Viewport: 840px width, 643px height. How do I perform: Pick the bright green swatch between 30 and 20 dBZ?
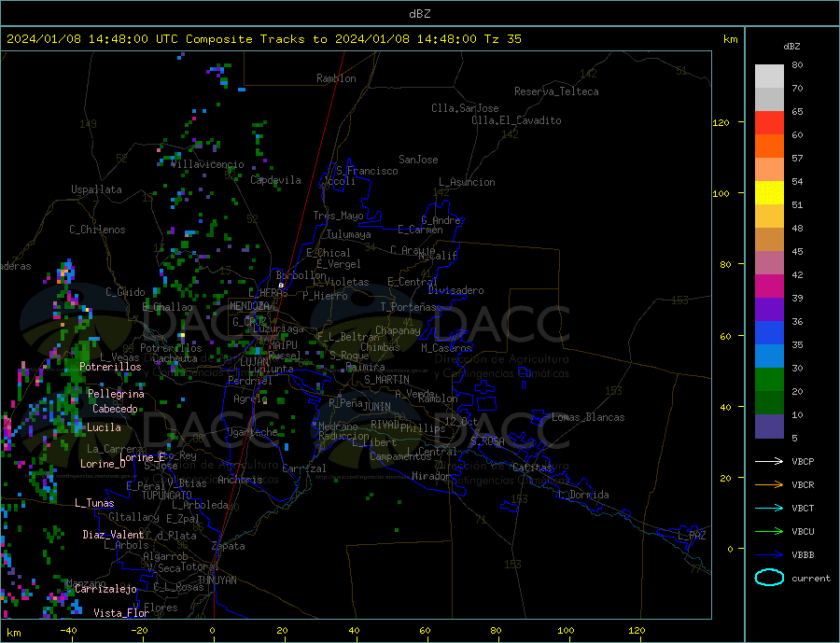(769, 380)
